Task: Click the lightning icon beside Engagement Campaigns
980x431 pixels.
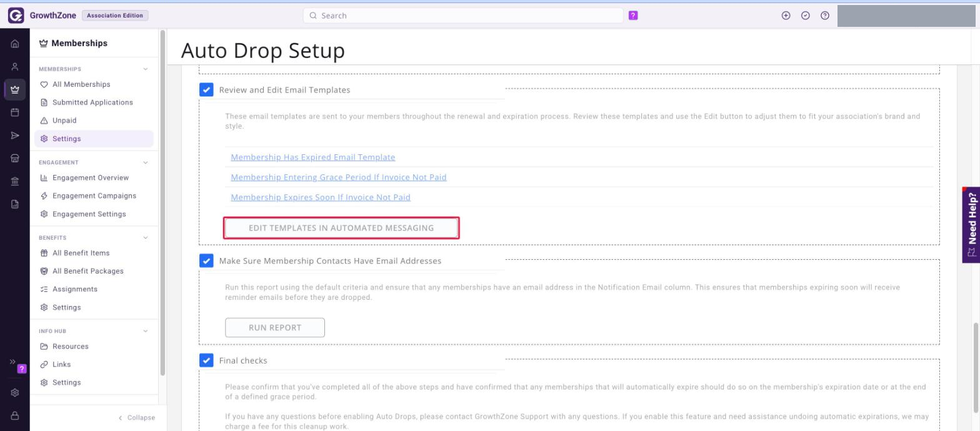Action: pyautogui.click(x=44, y=196)
